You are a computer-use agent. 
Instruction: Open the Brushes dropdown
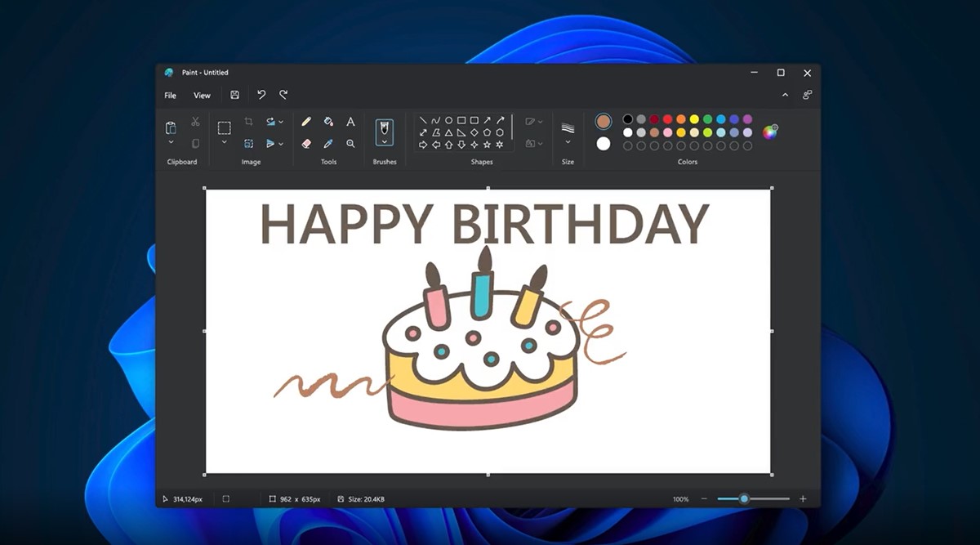click(x=385, y=141)
